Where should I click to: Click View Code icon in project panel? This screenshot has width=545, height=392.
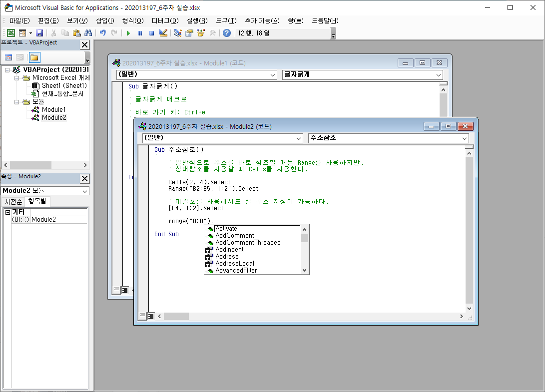click(8, 57)
